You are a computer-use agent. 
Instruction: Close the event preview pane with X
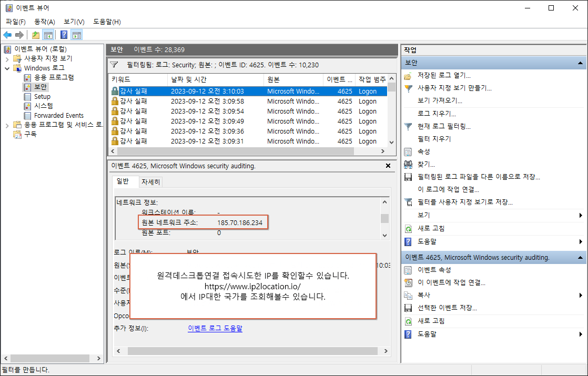[x=388, y=166]
